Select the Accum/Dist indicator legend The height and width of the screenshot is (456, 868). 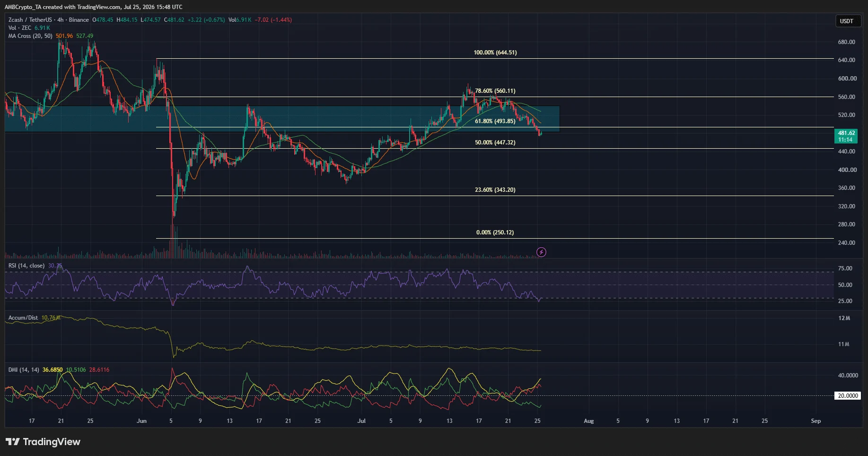tap(23, 318)
